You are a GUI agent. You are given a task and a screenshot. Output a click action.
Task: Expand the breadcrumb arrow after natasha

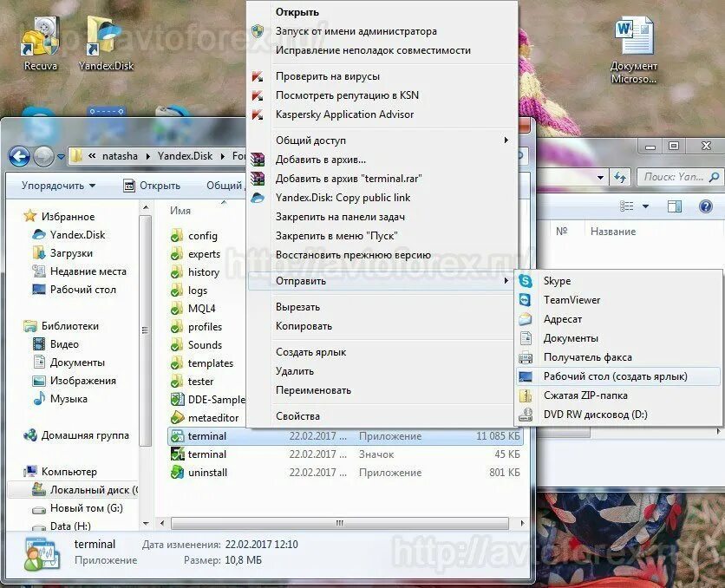pos(148,157)
